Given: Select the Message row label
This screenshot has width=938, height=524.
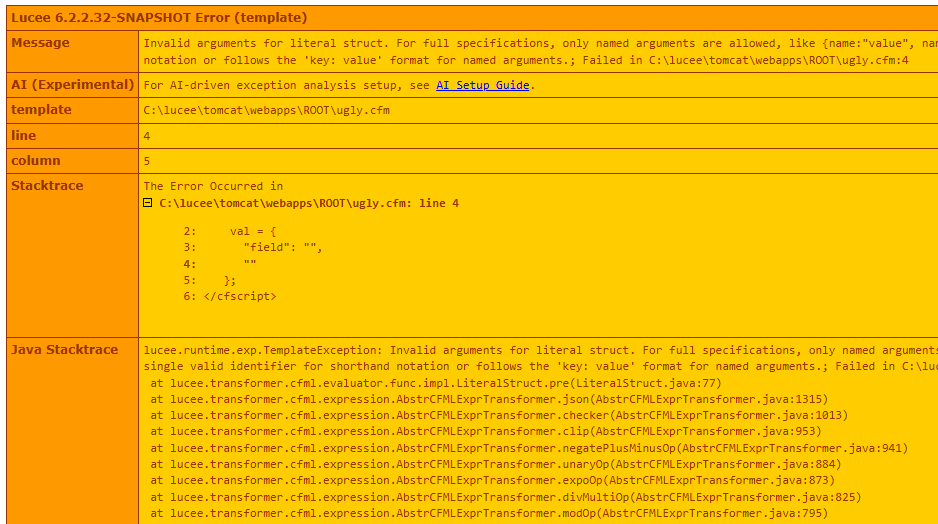Looking at the screenshot, I should 40,42.
